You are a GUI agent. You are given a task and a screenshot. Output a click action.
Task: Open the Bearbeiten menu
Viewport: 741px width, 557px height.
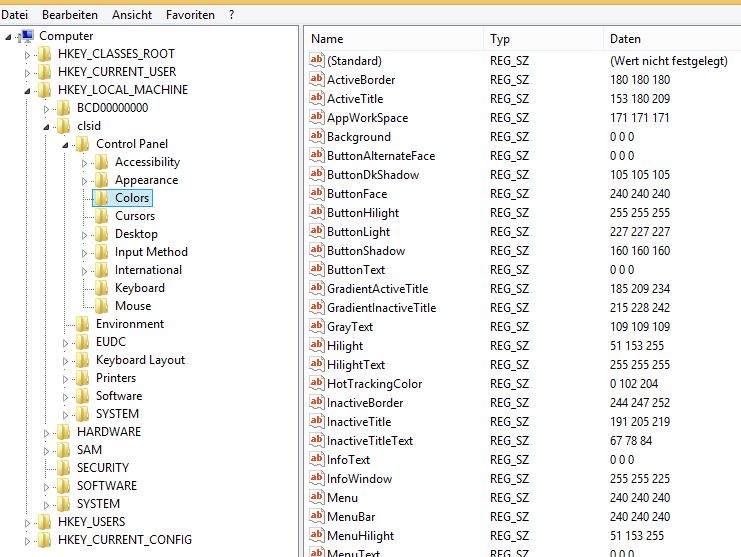pos(70,15)
